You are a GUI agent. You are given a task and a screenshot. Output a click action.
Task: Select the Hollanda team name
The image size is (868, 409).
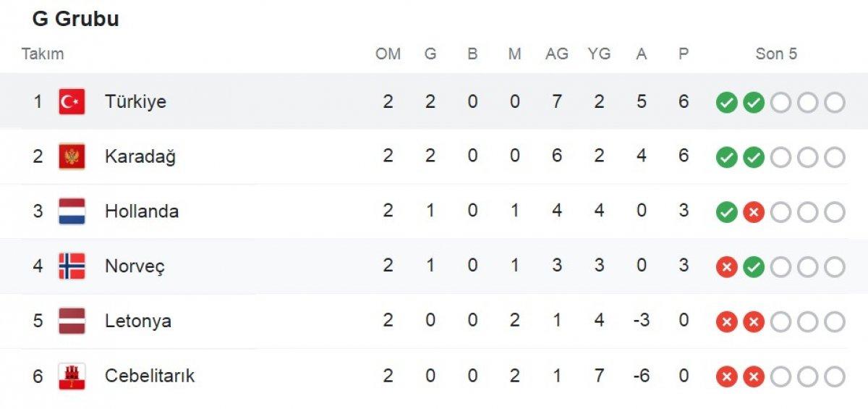(142, 211)
